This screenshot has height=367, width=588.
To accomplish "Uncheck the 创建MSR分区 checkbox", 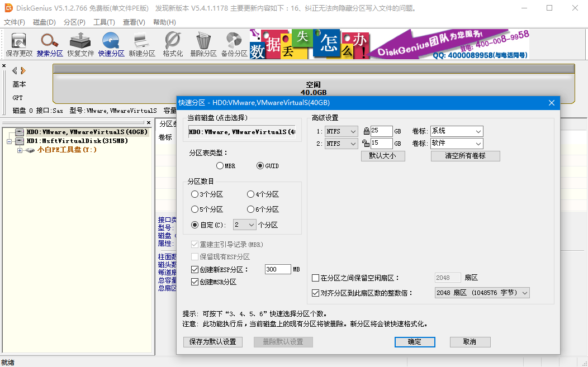I will (x=195, y=282).
